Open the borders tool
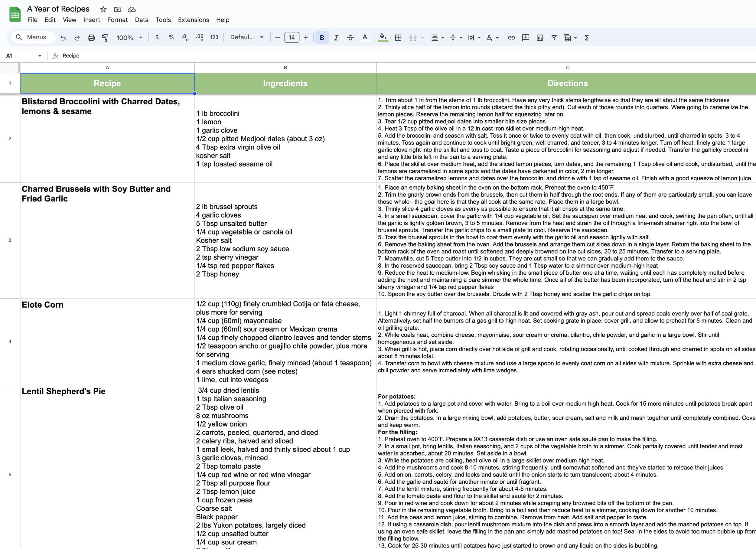The width and height of the screenshot is (756, 549). click(x=398, y=38)
